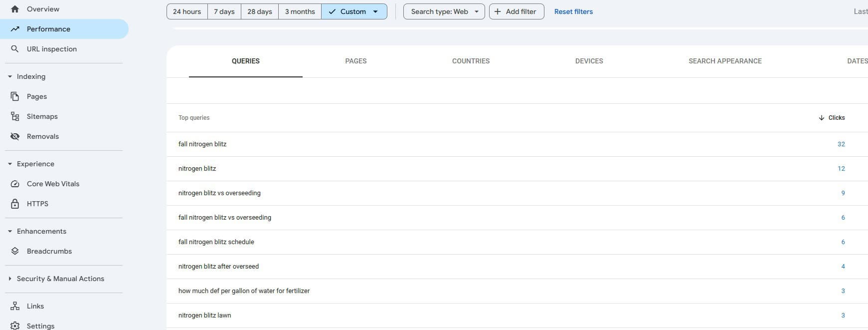Open the Sitemaps sidebar link
Image resolution: width=868 pixels, height=330 pixels.
[42, 116]
